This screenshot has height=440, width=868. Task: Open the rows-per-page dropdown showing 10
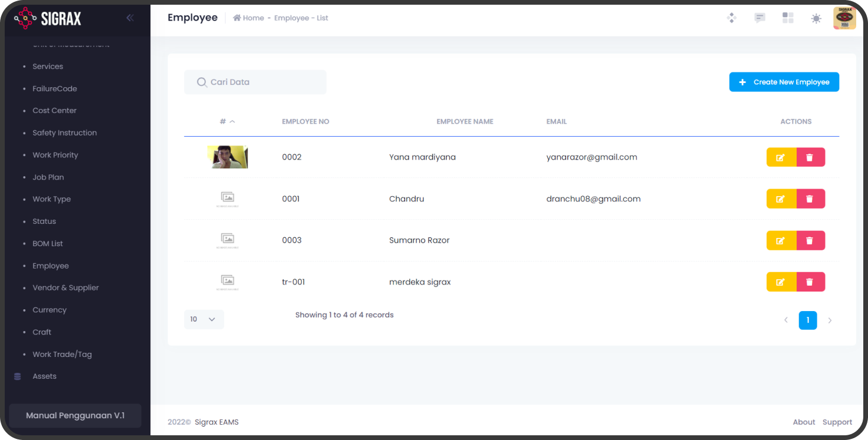point(203,319)
